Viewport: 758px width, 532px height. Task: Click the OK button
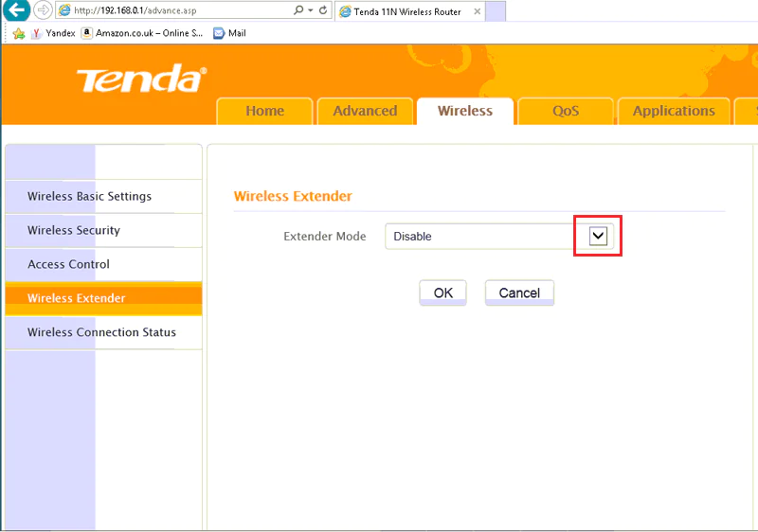tap(442, 293)
